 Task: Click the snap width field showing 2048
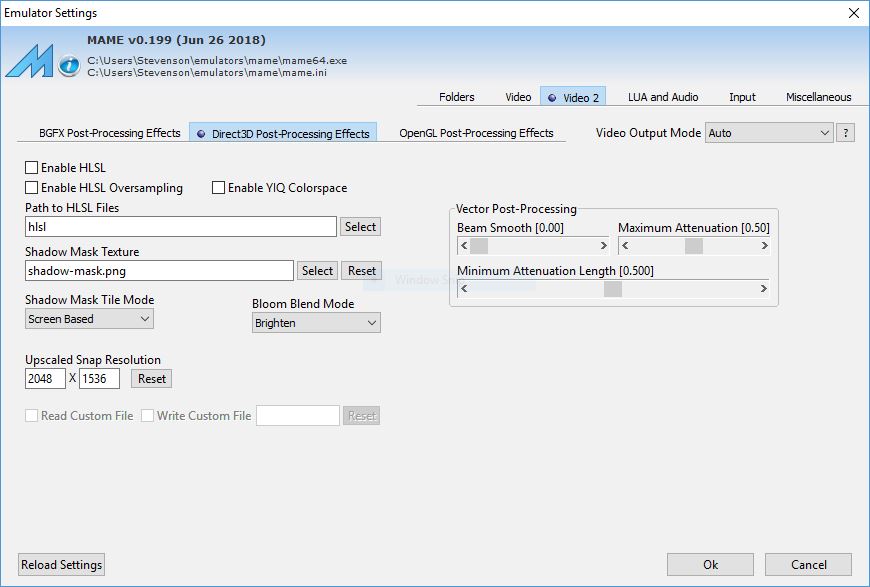(45, 379)
